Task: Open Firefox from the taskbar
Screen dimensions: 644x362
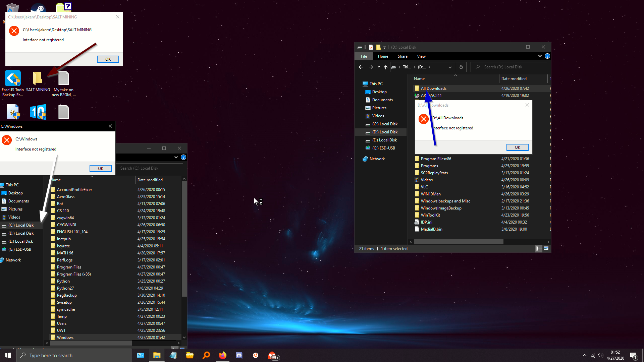Action: 222,355
